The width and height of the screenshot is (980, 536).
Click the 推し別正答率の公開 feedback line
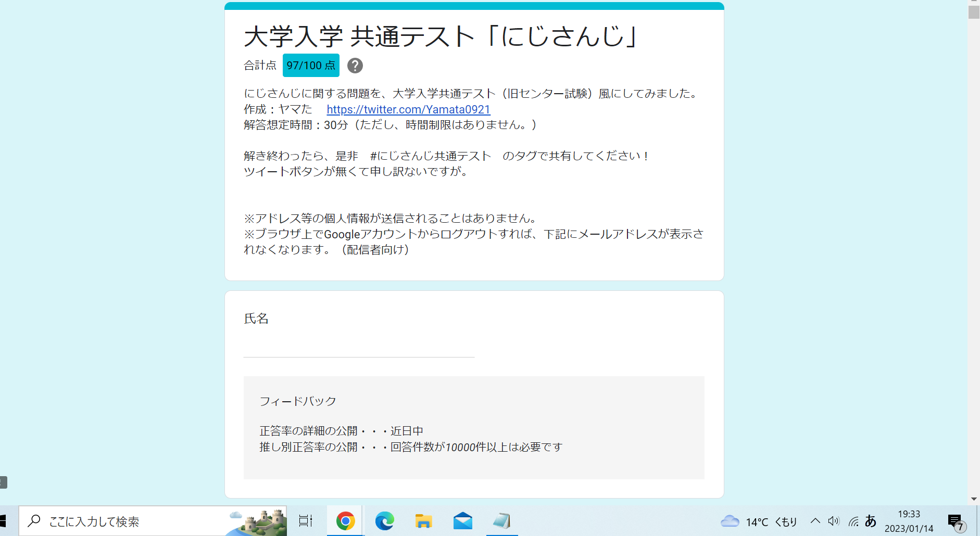[x=411, y=447]
